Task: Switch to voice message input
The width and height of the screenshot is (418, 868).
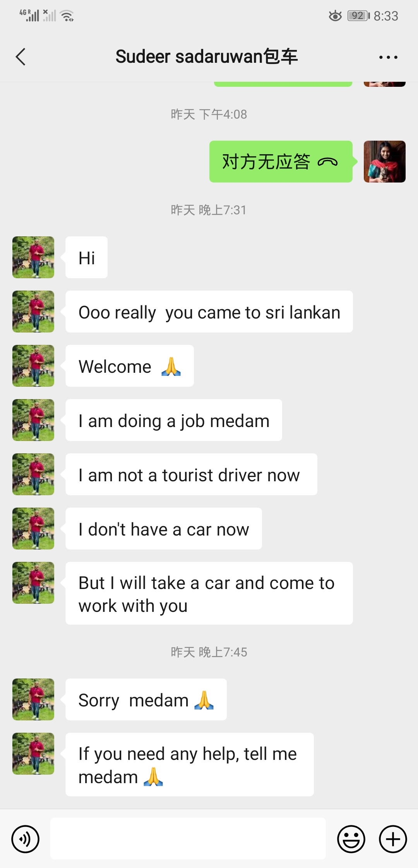Action: pos(26,839)
